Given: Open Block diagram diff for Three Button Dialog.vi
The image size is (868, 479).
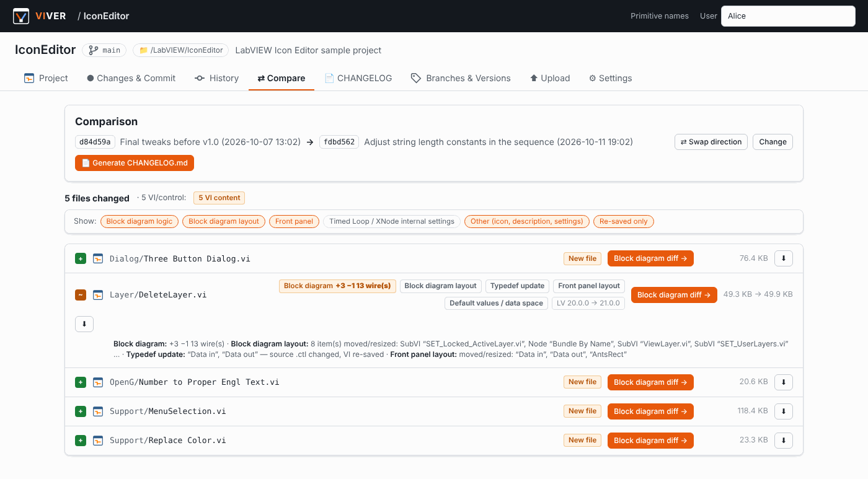Looking at the screenshot, I should pyautogui.click(x=650, y=258).
